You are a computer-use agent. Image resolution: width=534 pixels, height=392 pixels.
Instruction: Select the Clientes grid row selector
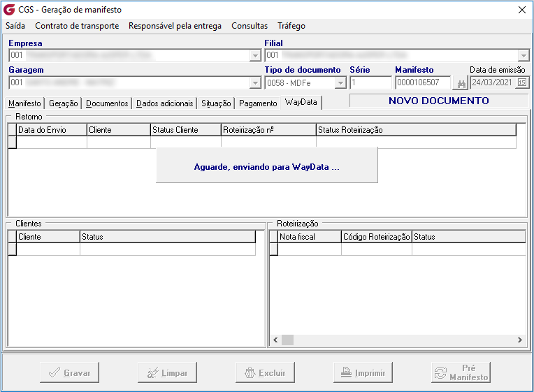(x=13, y=249)
